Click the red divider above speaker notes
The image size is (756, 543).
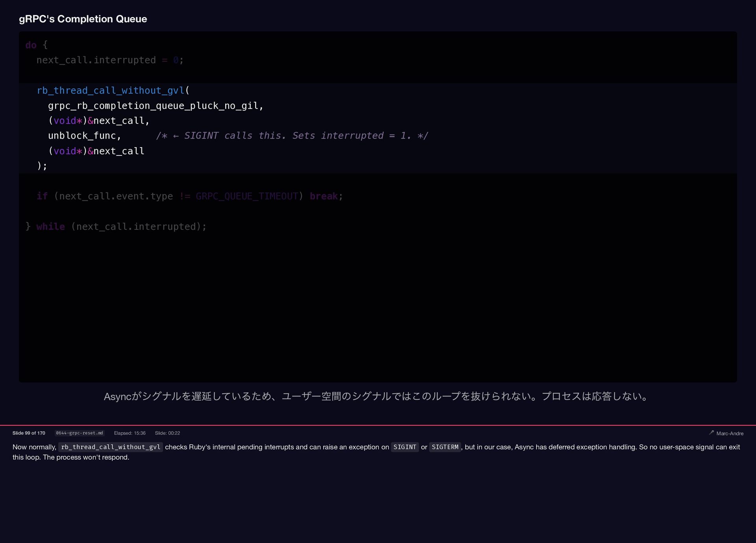tap(378, 425)
